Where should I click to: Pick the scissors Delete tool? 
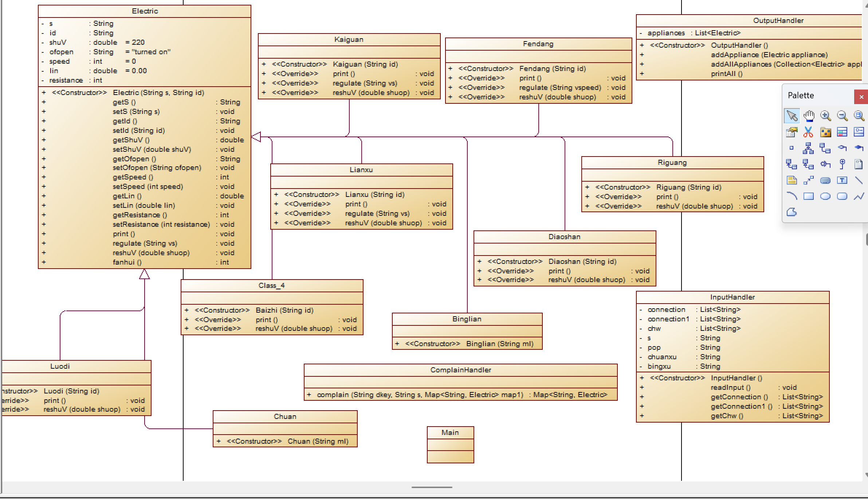tap(808, 132)
